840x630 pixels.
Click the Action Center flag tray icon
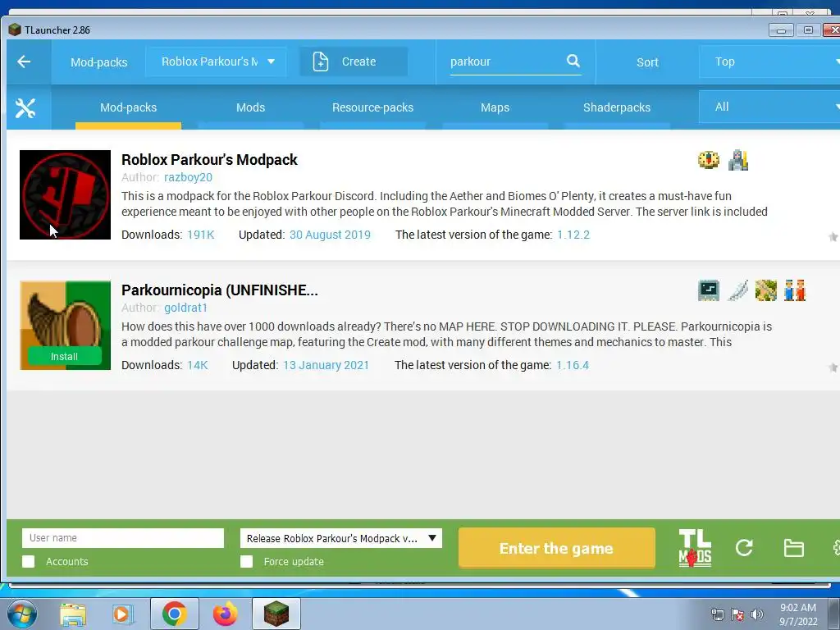point(737,614)
